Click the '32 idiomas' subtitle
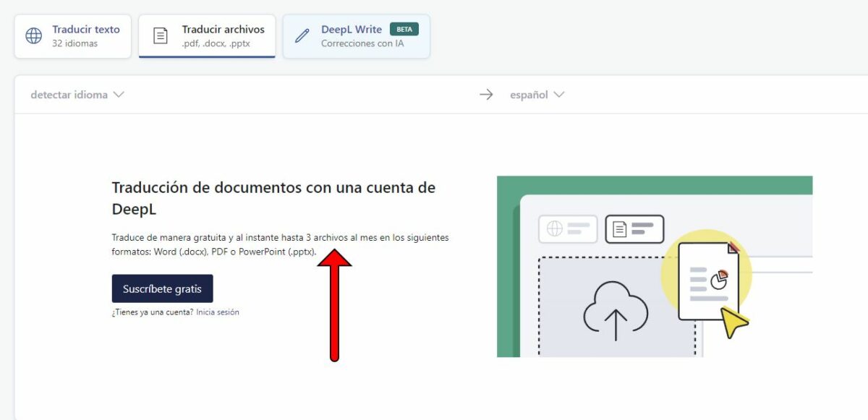The height and width of the screenshot is (420, 868). click(75, 43)
